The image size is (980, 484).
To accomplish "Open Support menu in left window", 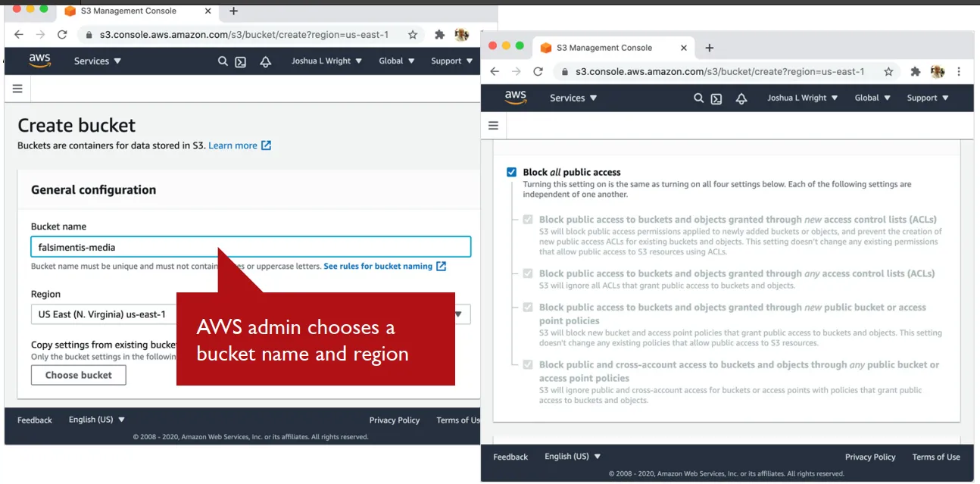I will [451, 61].
